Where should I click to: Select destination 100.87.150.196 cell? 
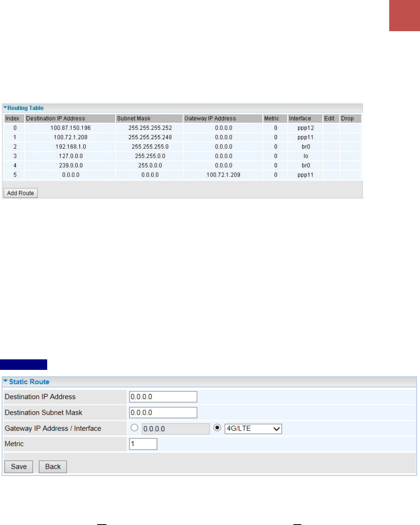coord(71,128)
